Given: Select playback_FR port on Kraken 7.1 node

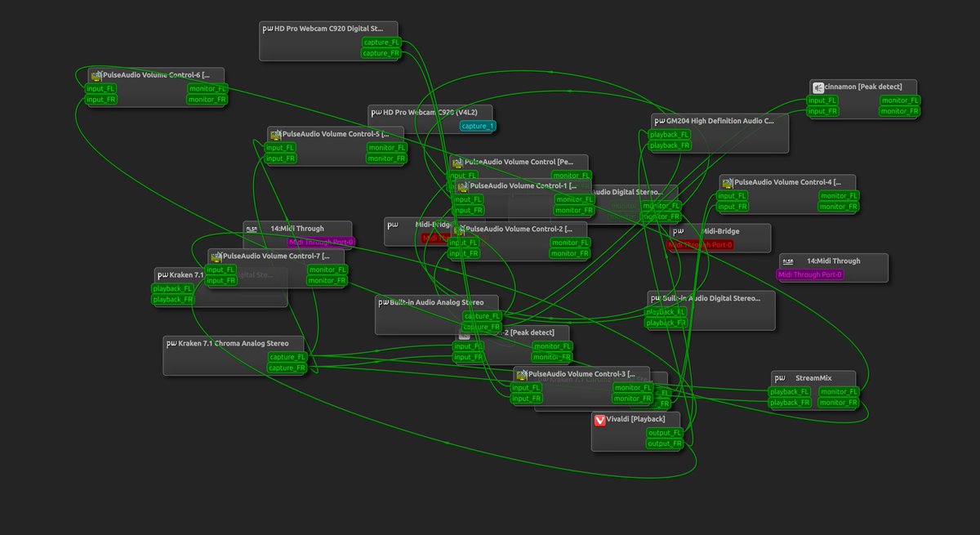Looking at the screenshot, I should pyautogui.click(x=173, y=299).
